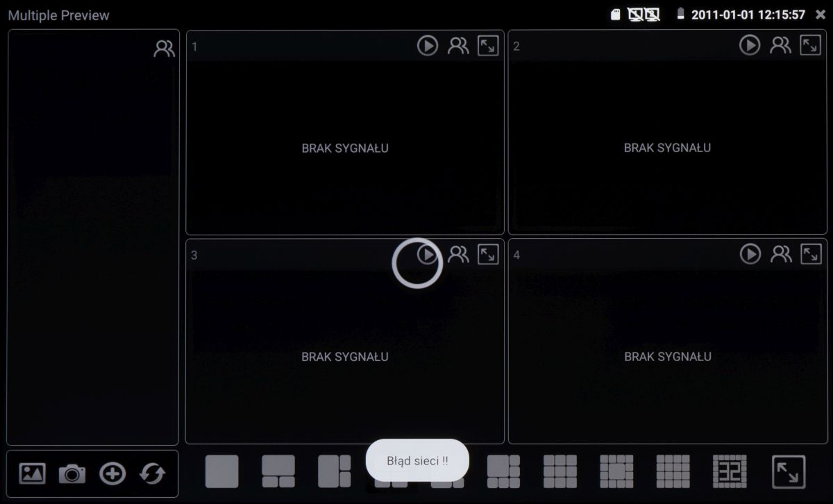Click the camera snapshot icon

pos(72,474)
